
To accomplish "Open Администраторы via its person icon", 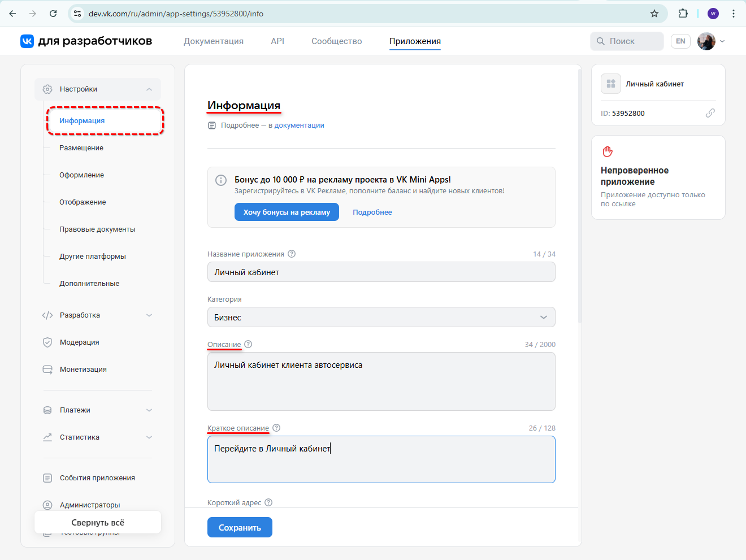I will (47, 505).
